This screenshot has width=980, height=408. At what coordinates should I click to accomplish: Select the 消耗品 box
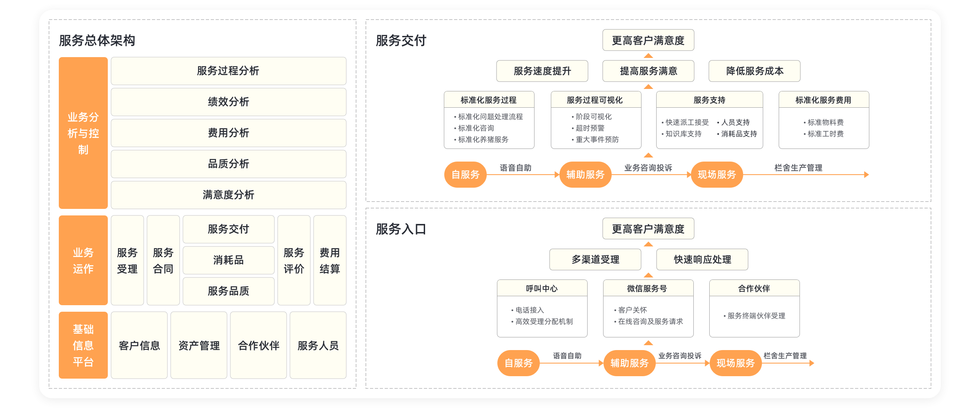tap(228, 260)
